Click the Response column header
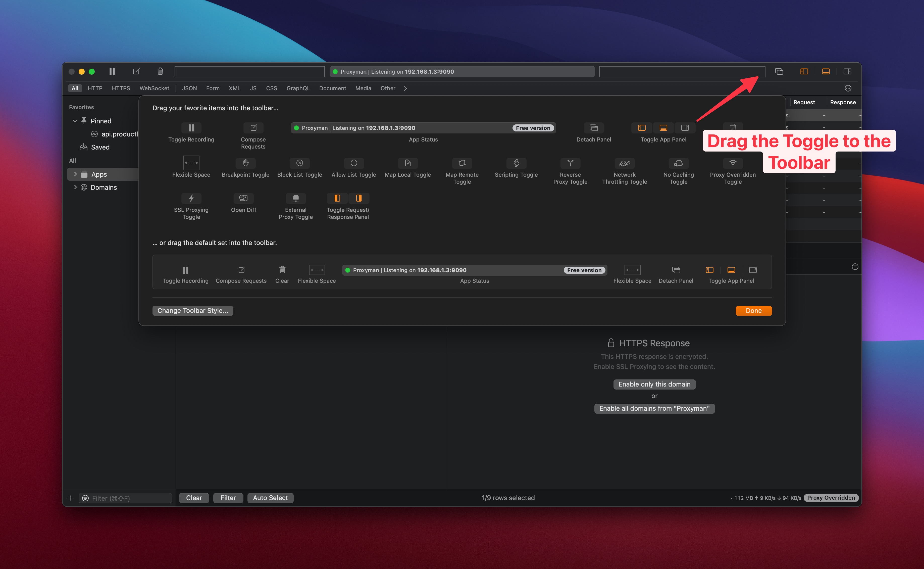The height and width of the screenshot is (569, 924). pyautogui.click(x=843, y=102)
